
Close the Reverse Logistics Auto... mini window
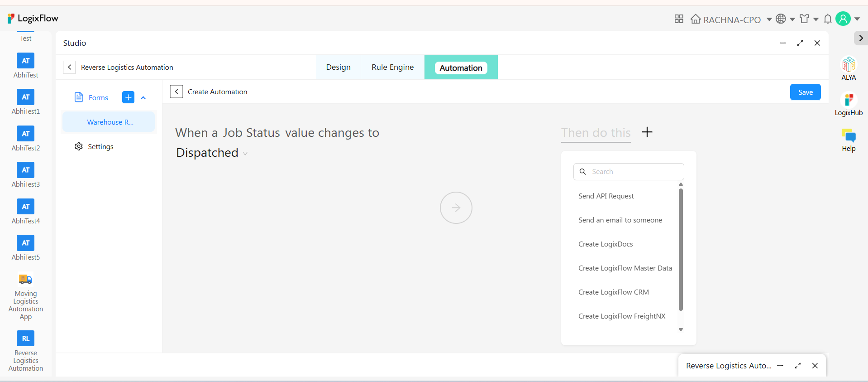(x=815, y=366)
